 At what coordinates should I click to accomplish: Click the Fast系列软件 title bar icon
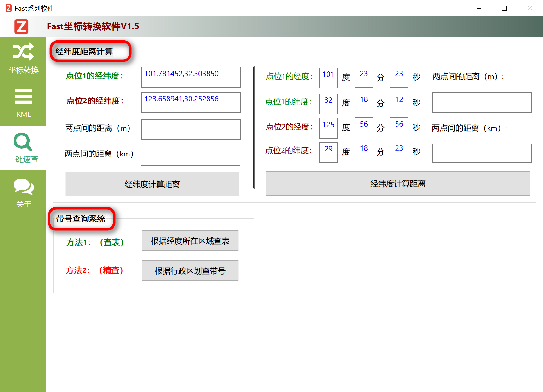[x=9, y=8]
